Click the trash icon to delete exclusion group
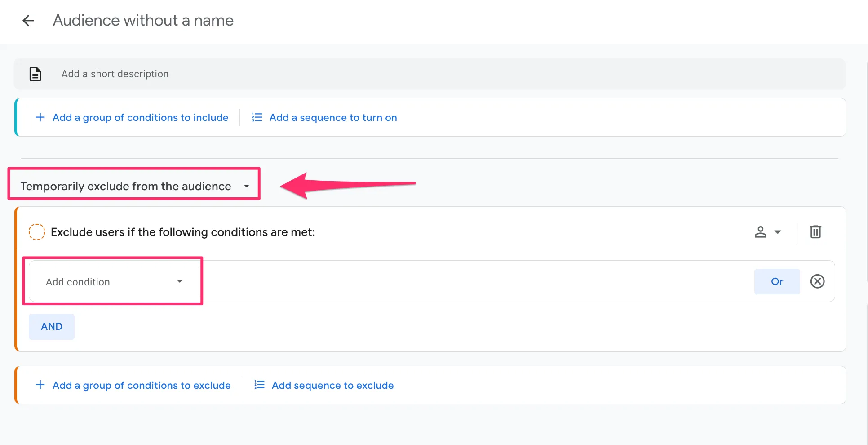 click(x=815, y=232)
